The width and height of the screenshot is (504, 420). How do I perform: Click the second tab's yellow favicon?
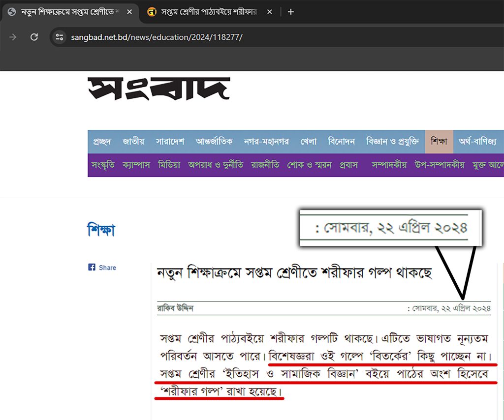pos(152,12)
